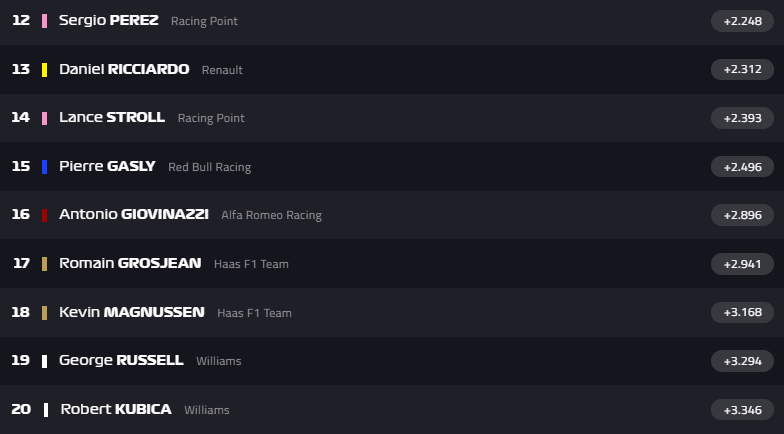Select Robert Kubica driver name
Image resolution: width=784 pixels, height=434 pixels.
coord(115,410)
